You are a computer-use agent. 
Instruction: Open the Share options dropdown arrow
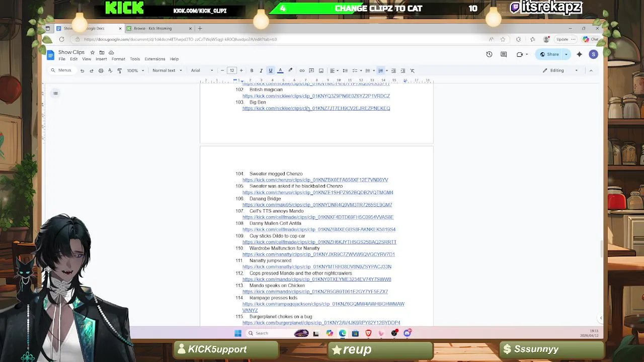[x=566, y=54]
